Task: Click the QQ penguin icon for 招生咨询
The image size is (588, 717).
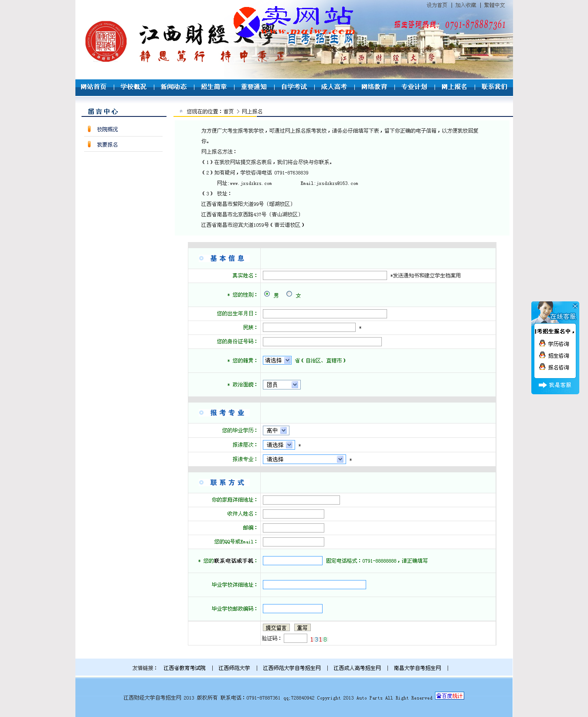Action: point(542,355)
